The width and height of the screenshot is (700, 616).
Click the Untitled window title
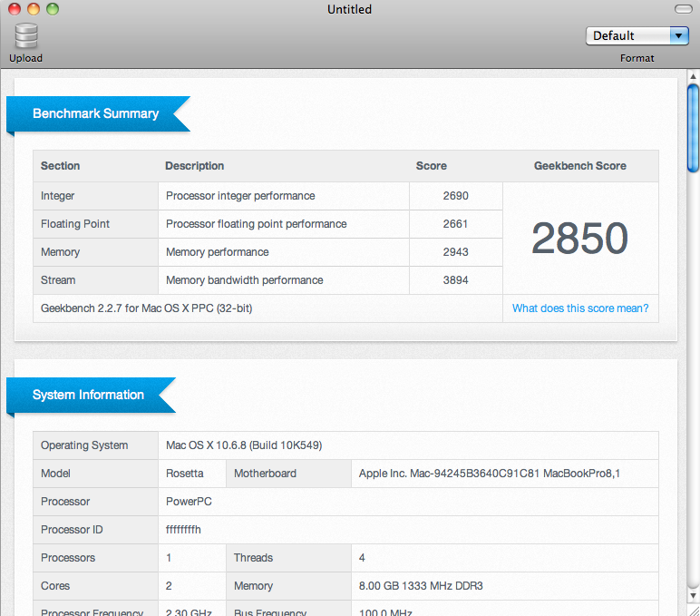(350, 9)
